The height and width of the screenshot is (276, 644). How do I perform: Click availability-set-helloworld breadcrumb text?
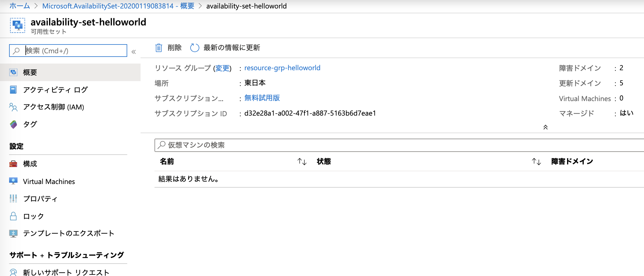point(247,6)
